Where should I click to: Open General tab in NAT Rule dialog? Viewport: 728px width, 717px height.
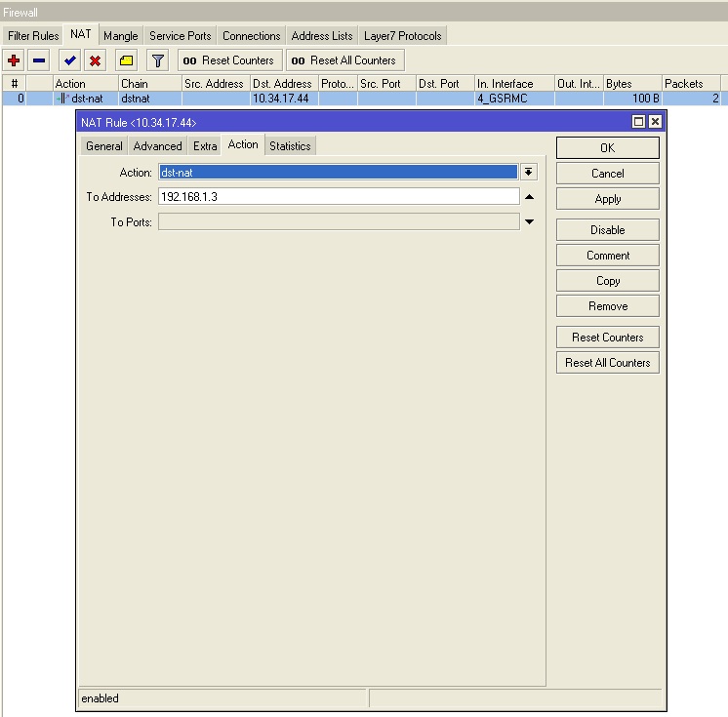pyautogui.click(x=104, y=146)
